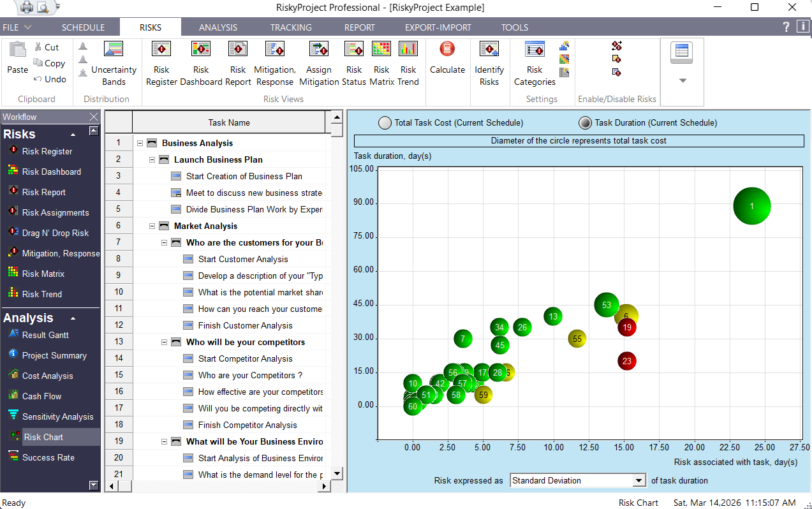
Task: Open the Risk Matrix view
Action: point(381,61)
